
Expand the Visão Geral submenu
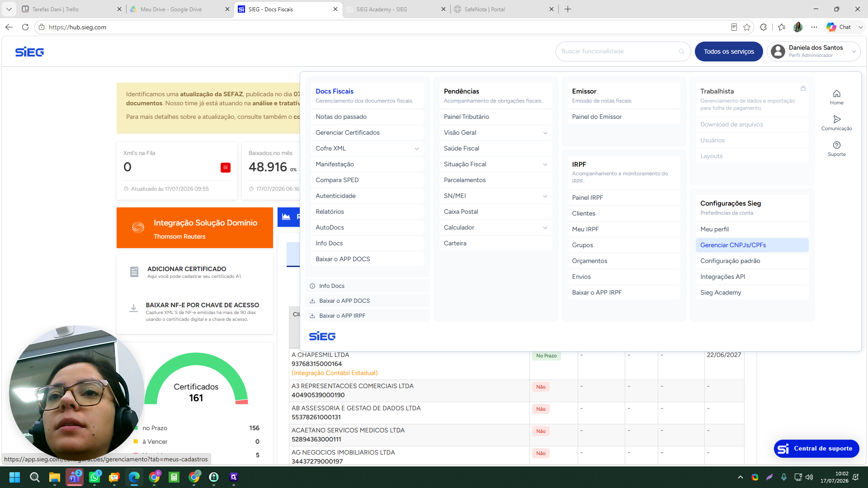coord(545,133)
